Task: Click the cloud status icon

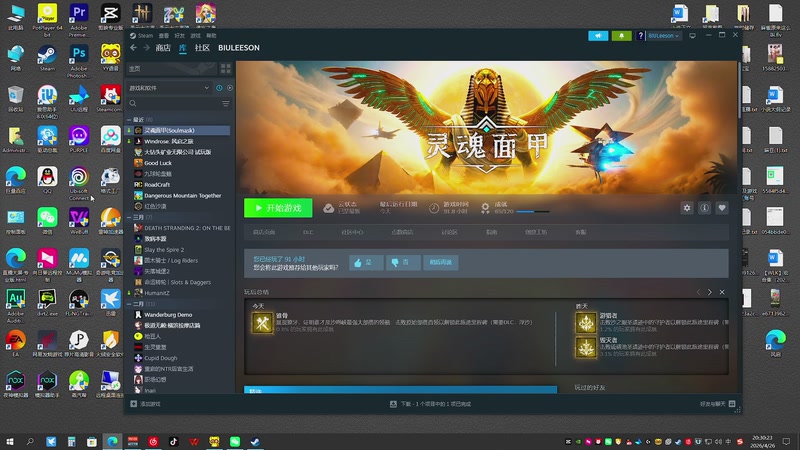Action: tap(329, 208)
